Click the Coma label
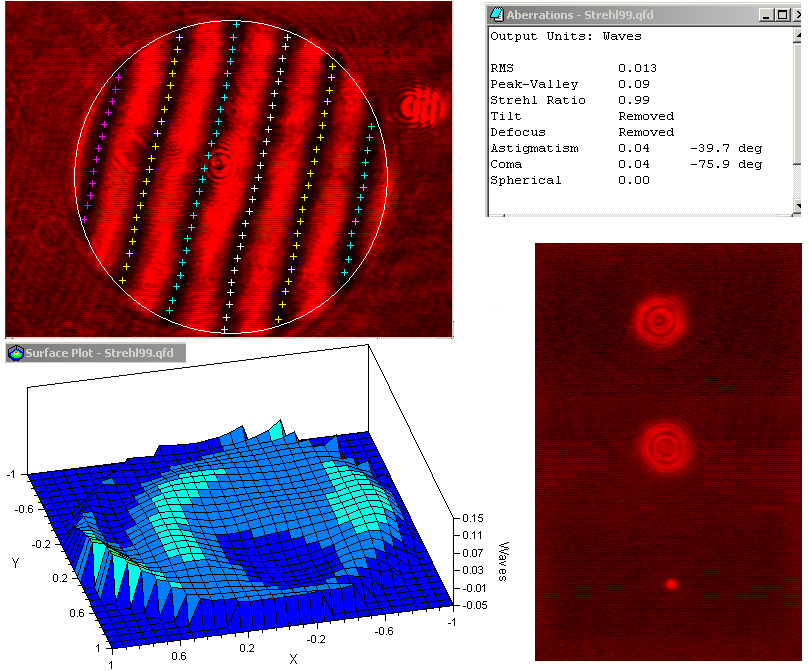 [506, 164]
